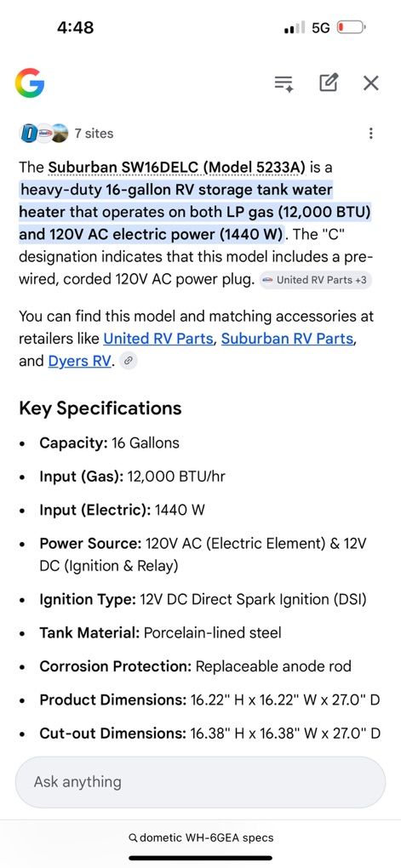Image resolution: width=401 pixels, height=868 pixels.
Task: Focus the Ask anything input field
Action: [200, 782]
